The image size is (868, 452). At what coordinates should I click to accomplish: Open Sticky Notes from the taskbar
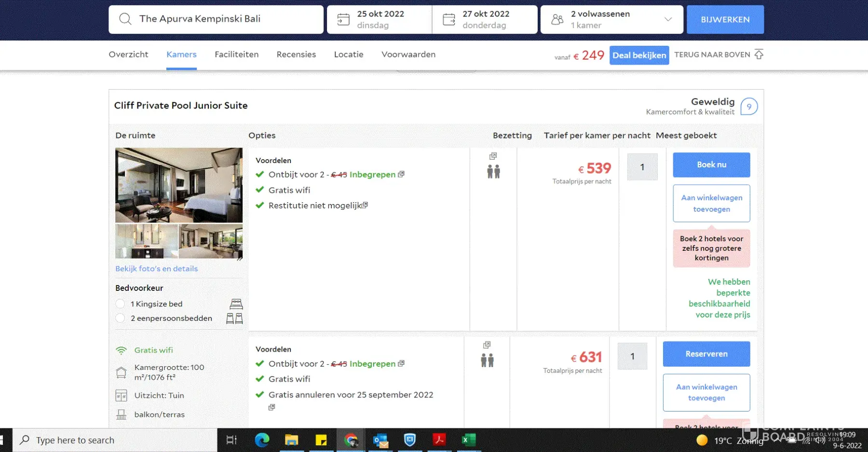pos(321,440)
